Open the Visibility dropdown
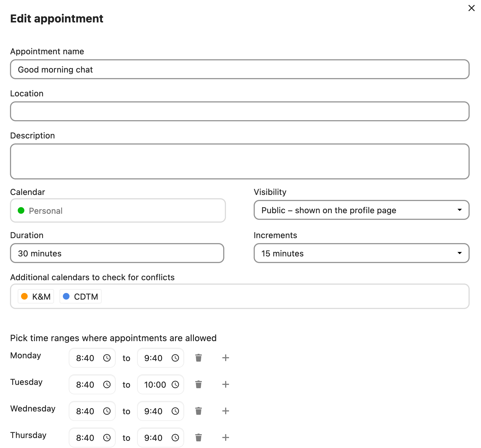Image resolution: width=481 pixels, height=448 pixels. (361, 210)
